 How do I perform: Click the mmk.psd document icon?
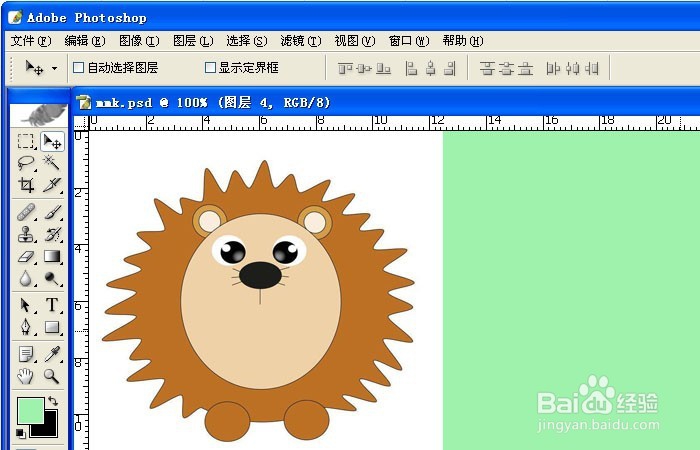click(x=84, y=102)
